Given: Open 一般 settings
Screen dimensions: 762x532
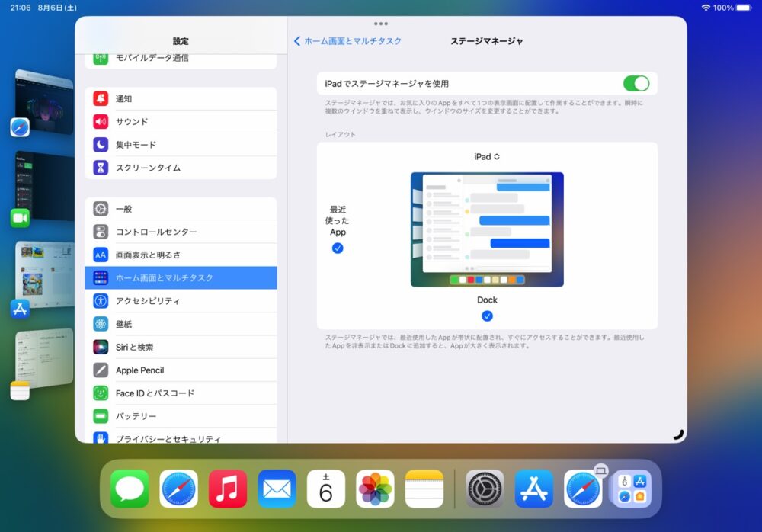Looking at the screenshot, I should (181, 209).
